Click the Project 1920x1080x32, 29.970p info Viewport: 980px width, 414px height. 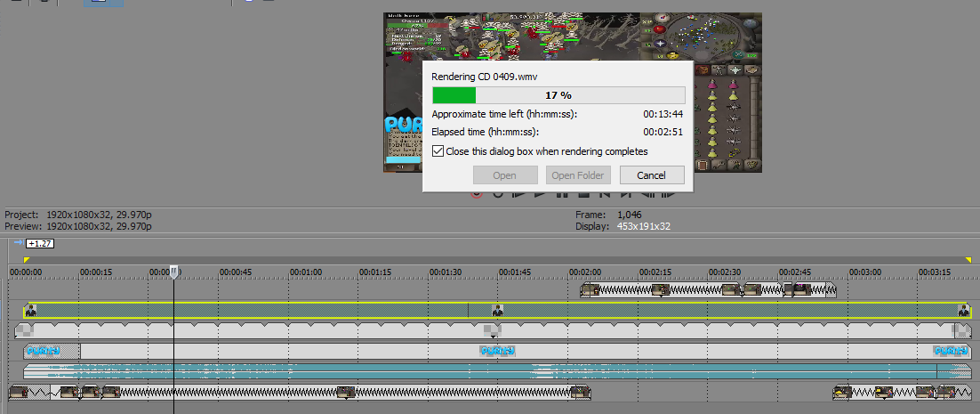pyautogui.click(x=78, y=215)
